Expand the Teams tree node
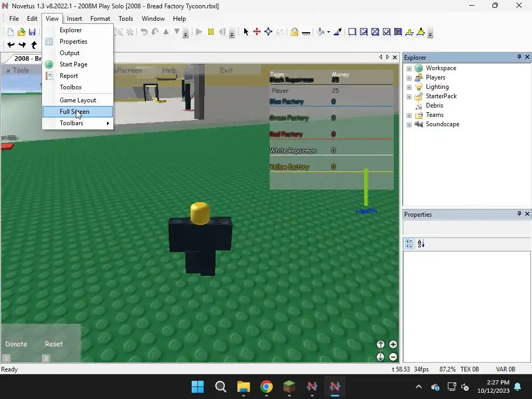532x399 pixels. point(409,115)
